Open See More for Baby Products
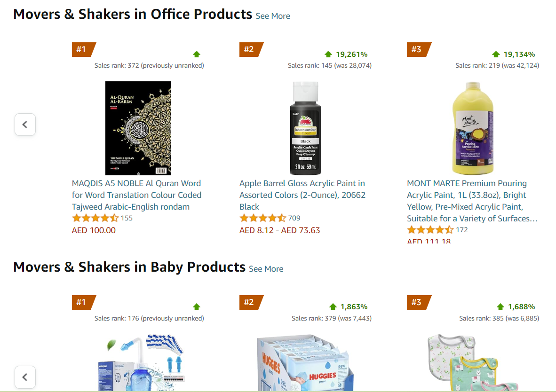 (266, 269)
